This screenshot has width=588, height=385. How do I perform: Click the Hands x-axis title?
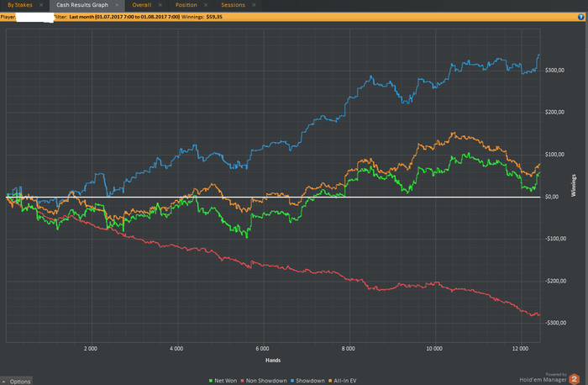coord(273,361)
